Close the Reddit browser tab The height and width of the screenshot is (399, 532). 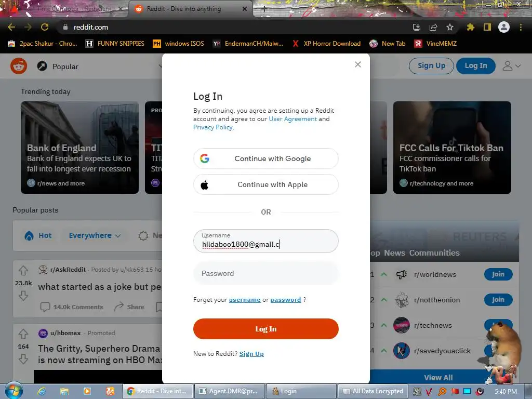[245, 9]
